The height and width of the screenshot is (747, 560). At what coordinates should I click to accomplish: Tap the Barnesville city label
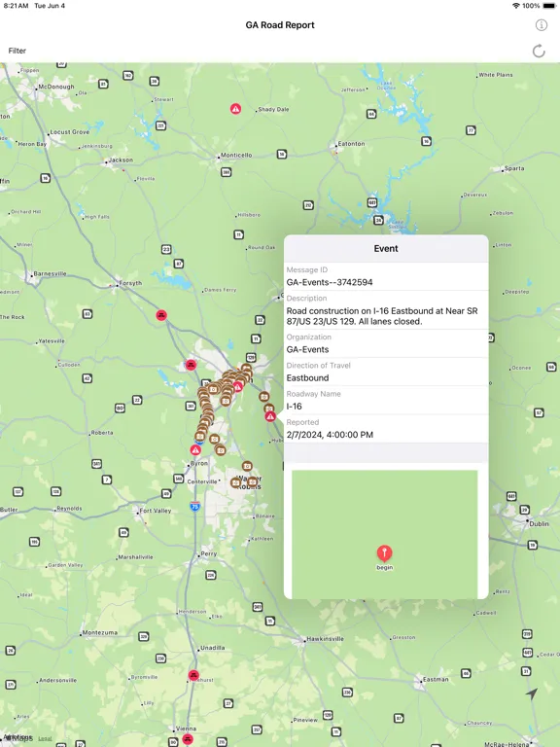[50, 273]
